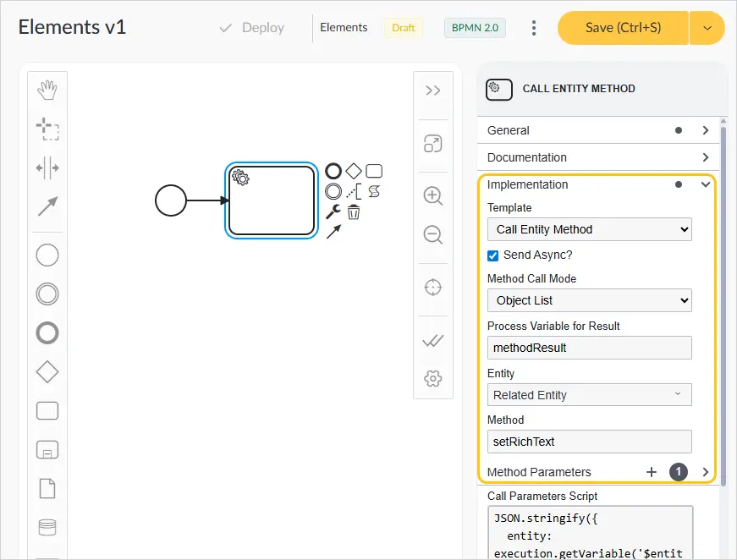Create an intermediate event from palette
The width and height of the screenshot is (737, 560).
tap(47, 294)
